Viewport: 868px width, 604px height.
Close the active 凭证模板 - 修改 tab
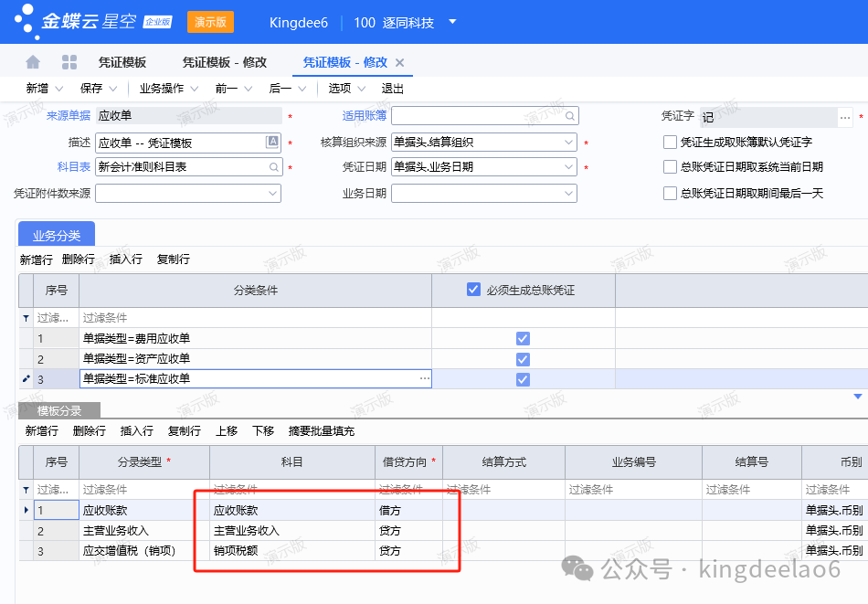[x=399, y=63]
